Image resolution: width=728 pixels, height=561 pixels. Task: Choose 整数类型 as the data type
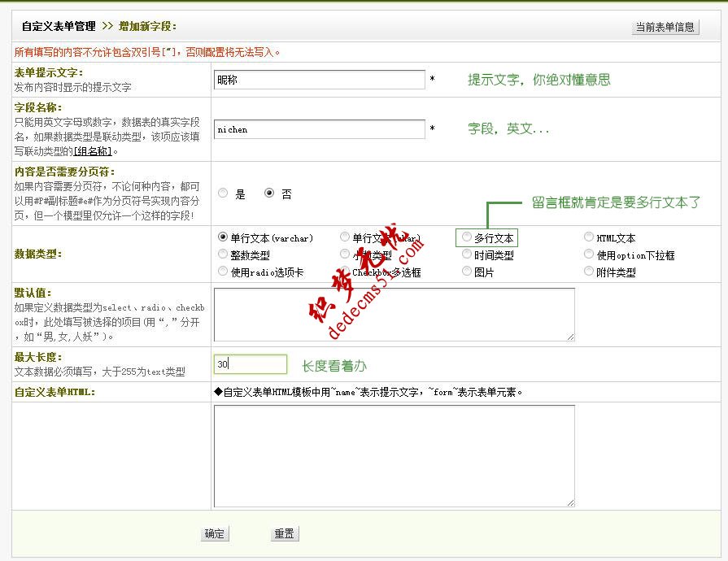[223, 253]
